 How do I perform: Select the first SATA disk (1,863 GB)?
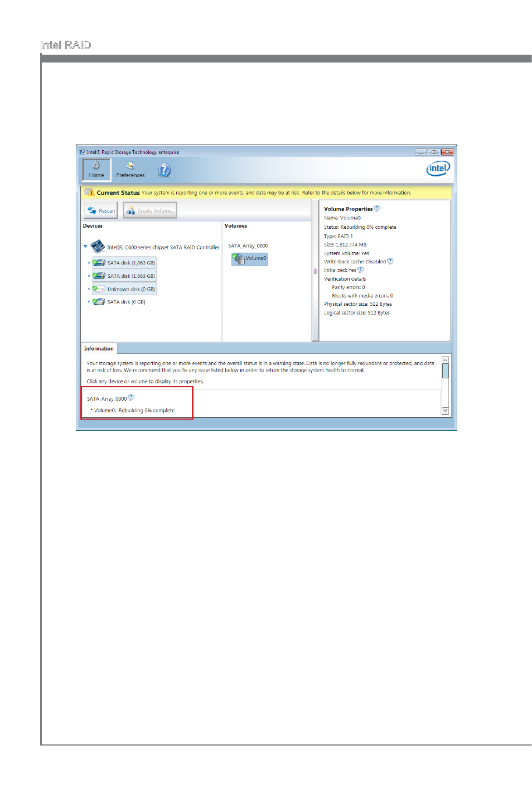[x=124, y=263]
